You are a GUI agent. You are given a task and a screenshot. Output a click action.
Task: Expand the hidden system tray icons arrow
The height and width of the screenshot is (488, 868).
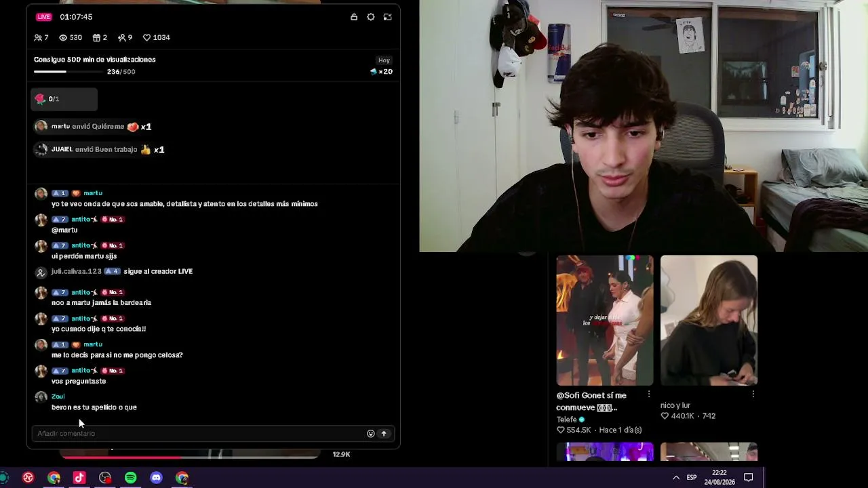676,478
